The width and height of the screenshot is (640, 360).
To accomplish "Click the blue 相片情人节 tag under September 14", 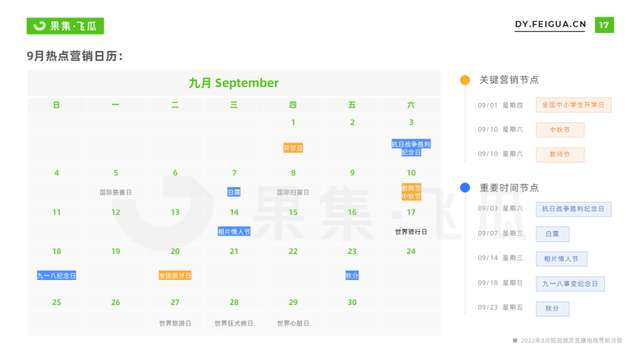I will (234, 232).
